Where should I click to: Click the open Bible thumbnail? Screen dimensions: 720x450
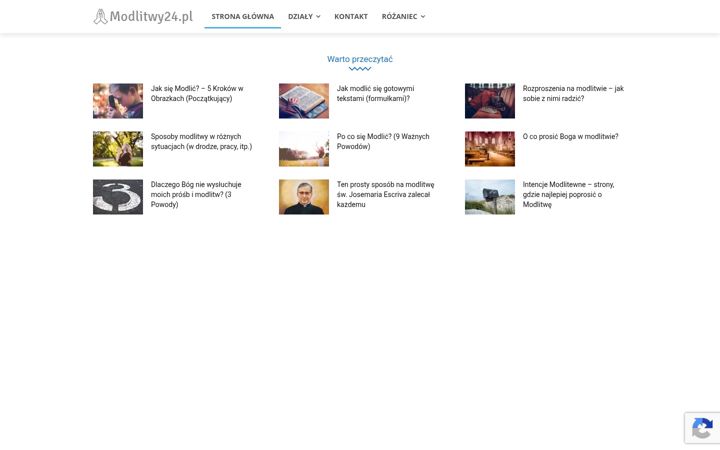coord(304,101)
